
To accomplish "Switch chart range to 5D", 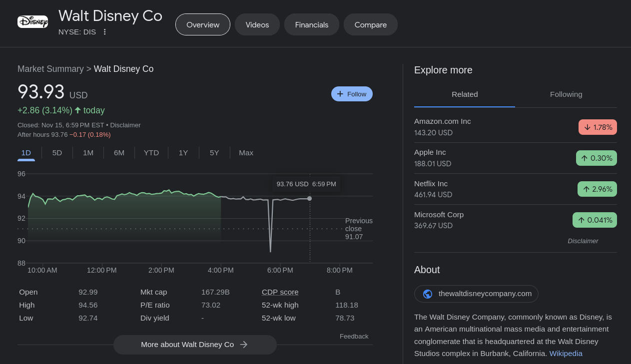I will pos(57,153).
